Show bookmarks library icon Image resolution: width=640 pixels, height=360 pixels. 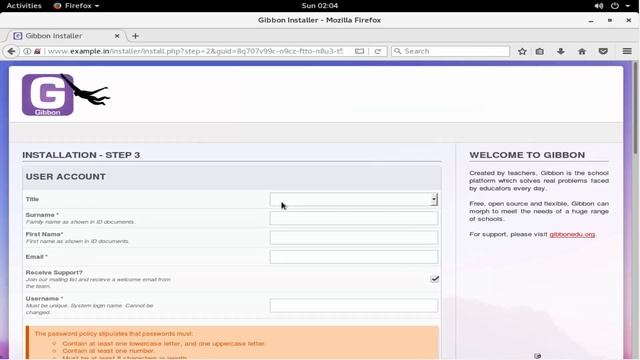(x=540, y=51)
